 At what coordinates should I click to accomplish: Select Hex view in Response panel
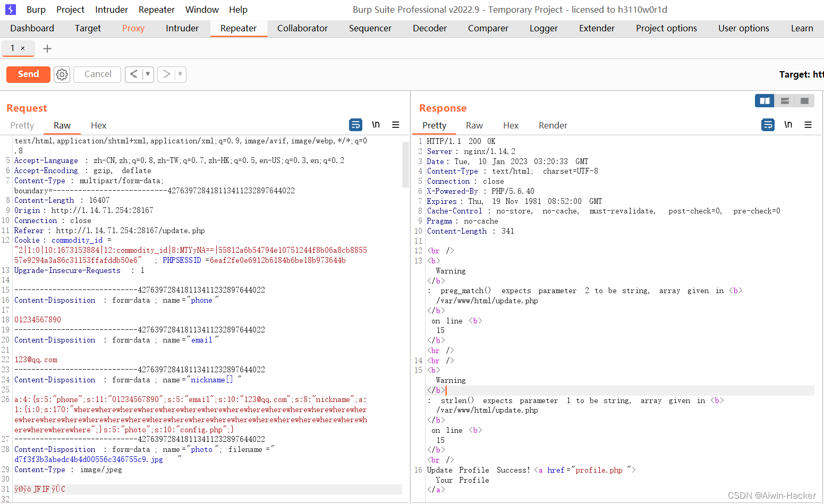coord(511,125)
